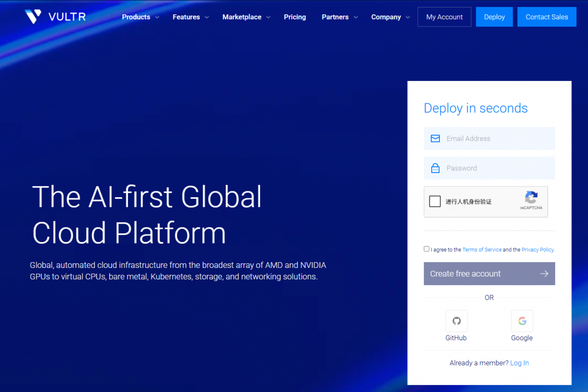Click the 'Already a member?' text
Screen dimensions: 588x392
pos(479,363)
